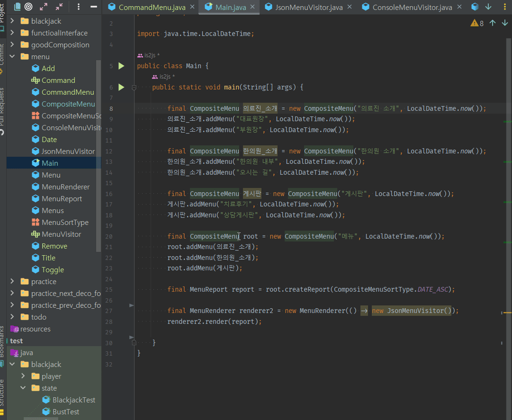Fold the main method at line 6
Viewport: 512px width, 420px height.
click(134, 88)
